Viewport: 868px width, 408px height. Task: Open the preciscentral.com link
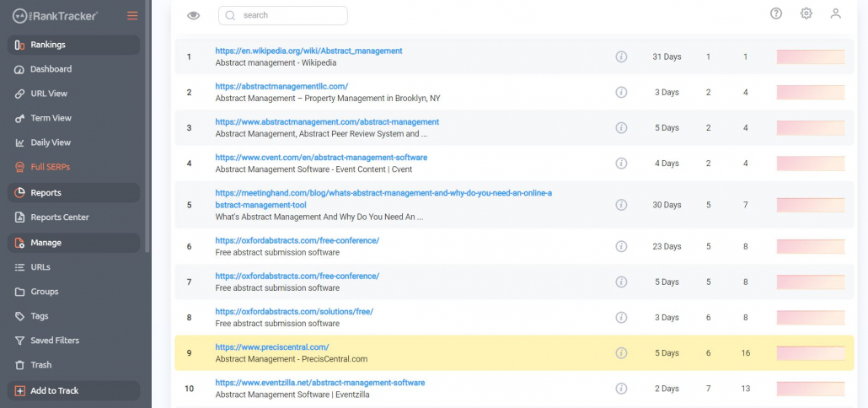pyautogui.click(x=272, y=347)
